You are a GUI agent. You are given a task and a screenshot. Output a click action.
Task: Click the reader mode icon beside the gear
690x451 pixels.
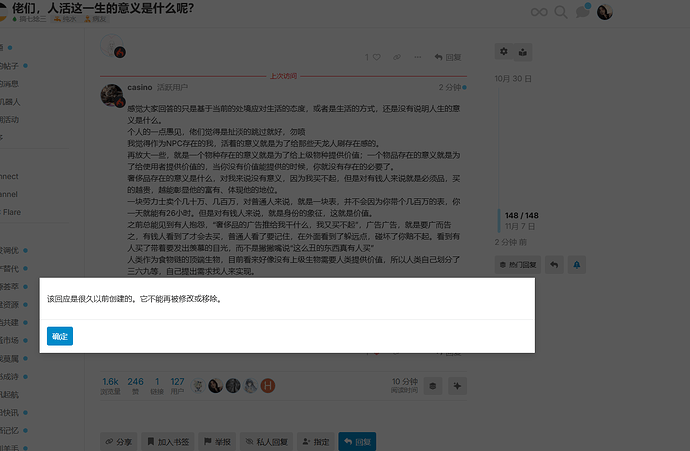click(523, 52)
